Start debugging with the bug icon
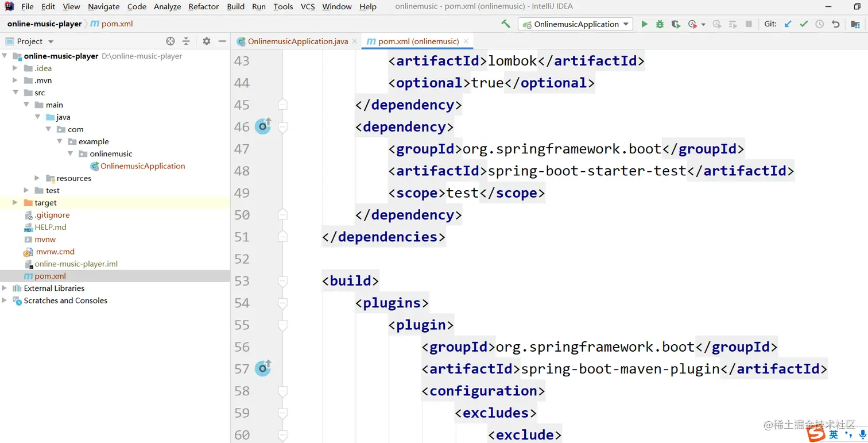The width and height of the screenshot is (868, 443). tap(660, 24)
